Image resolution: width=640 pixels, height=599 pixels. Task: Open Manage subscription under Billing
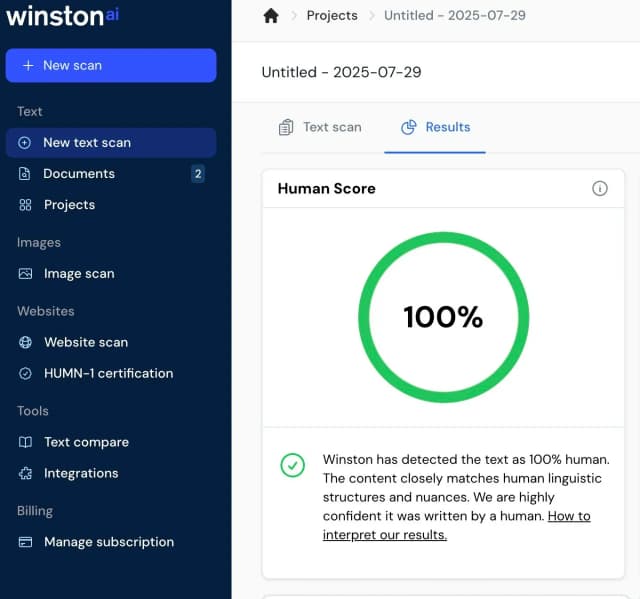(x=109, y=542)
